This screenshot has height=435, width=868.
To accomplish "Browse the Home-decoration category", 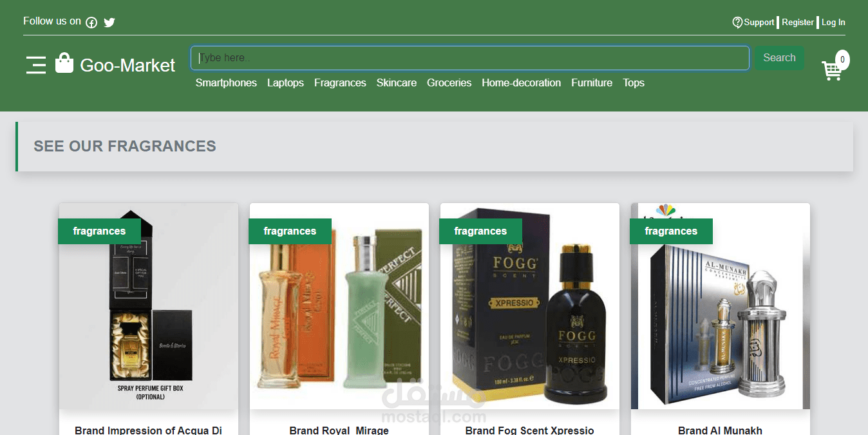I will pos(521,82).
